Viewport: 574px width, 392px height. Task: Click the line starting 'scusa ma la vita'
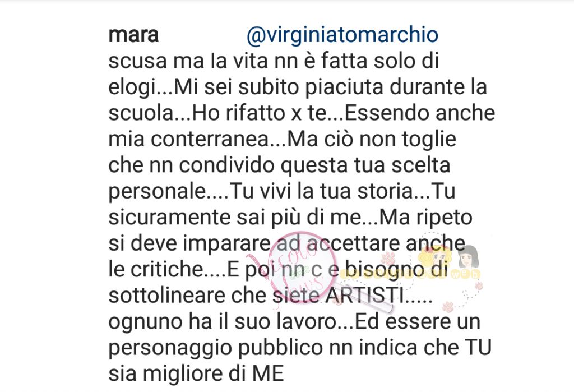(x=274, y=61)
